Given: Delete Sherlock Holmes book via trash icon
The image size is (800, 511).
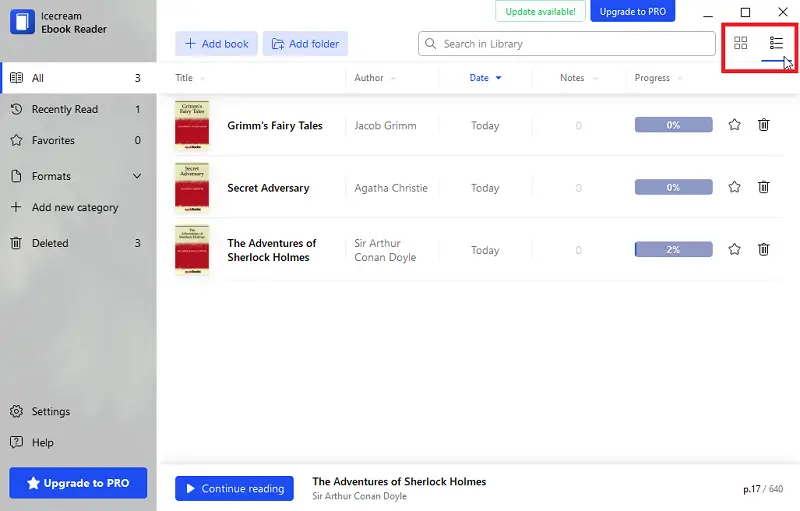Looking at the screenshot, I should pos(763,249).
